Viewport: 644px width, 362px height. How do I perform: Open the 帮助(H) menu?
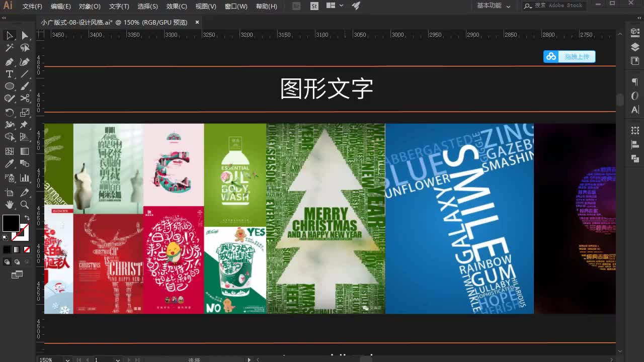[x=267, y=7]
